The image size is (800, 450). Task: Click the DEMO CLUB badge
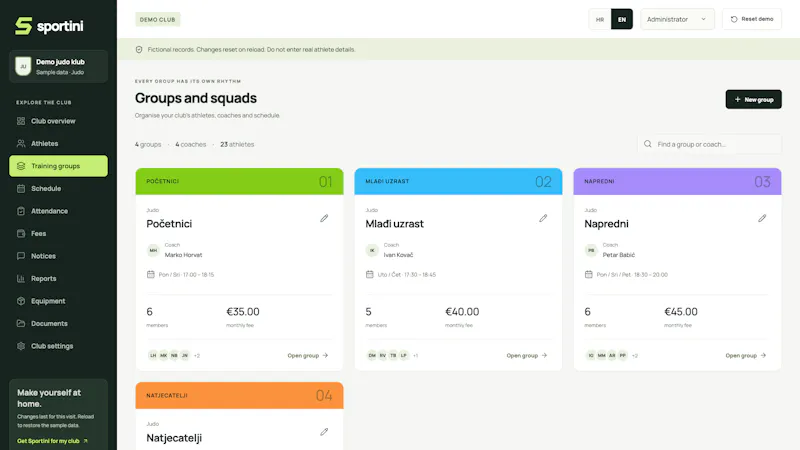pyautogui.click(x=158, y=19)
